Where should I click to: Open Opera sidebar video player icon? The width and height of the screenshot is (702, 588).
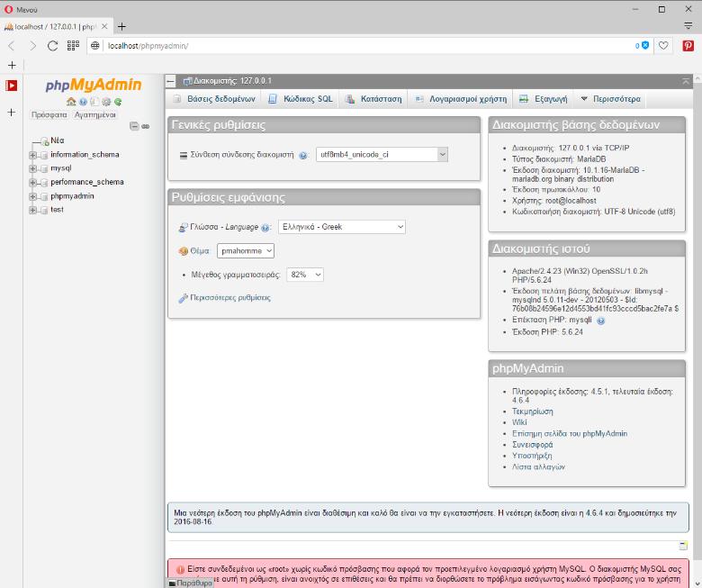pos(11,85)
